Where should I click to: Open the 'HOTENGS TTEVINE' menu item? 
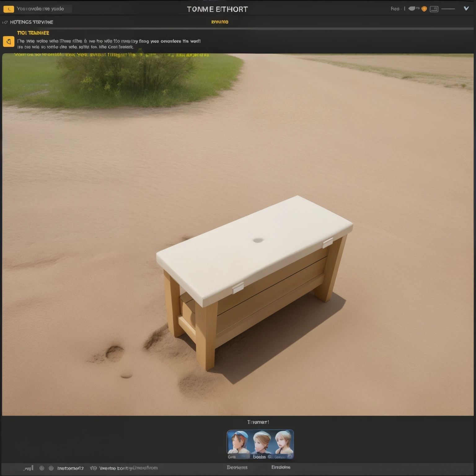click(x=32, y=22)
